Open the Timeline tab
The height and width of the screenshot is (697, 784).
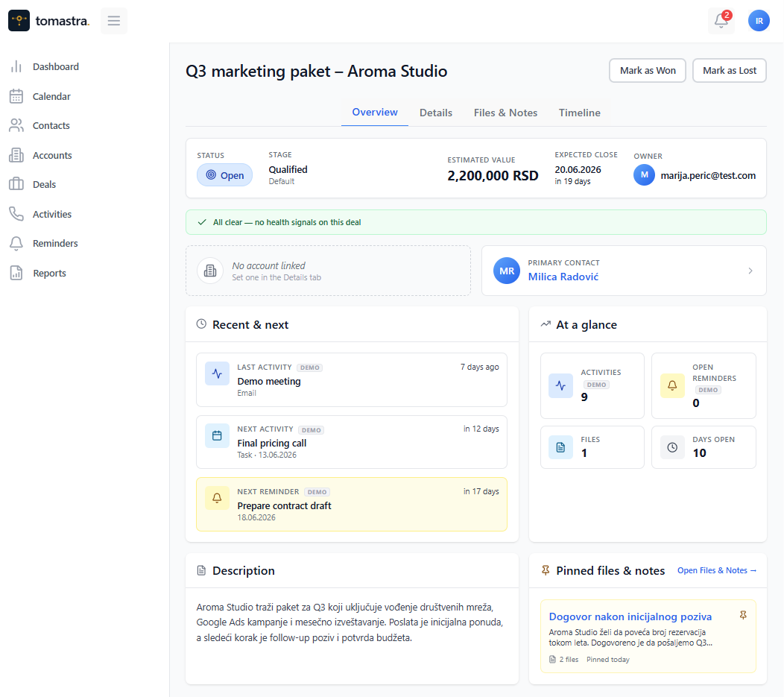click(580, 113)
